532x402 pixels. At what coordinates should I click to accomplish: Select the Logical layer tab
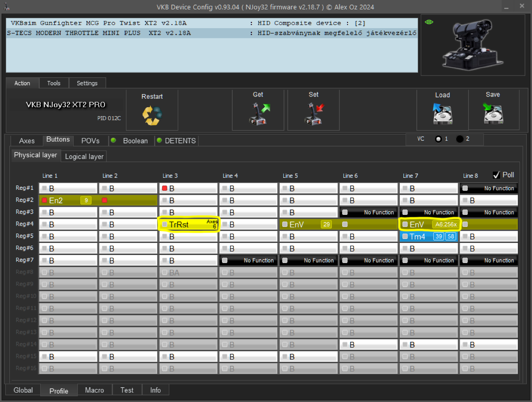pyautogui.click(x=84, y=156)
